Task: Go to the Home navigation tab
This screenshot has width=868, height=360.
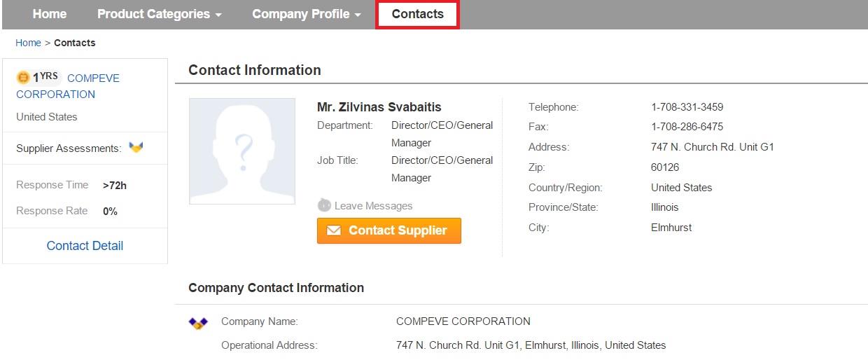Action: (50, 14)
